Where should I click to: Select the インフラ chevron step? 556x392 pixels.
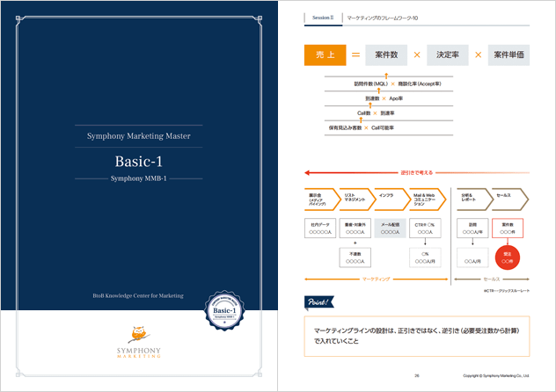pyautogui.click(x=391, y=200)
